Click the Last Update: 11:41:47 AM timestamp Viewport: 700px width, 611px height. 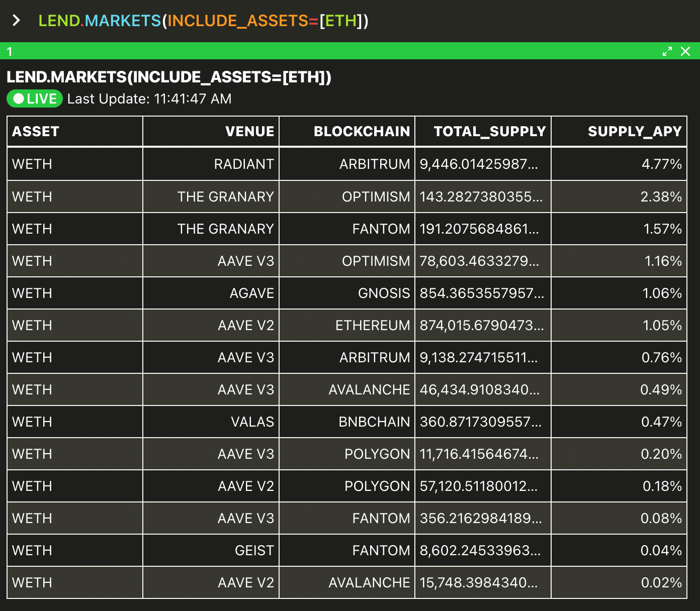point(149,99)
